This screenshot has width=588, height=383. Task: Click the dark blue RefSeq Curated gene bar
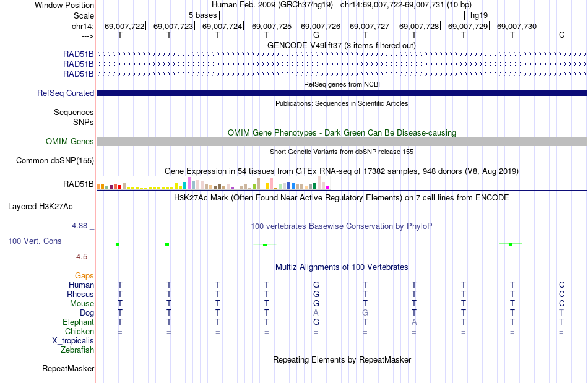pyautogui.click(x=342, y=93)
